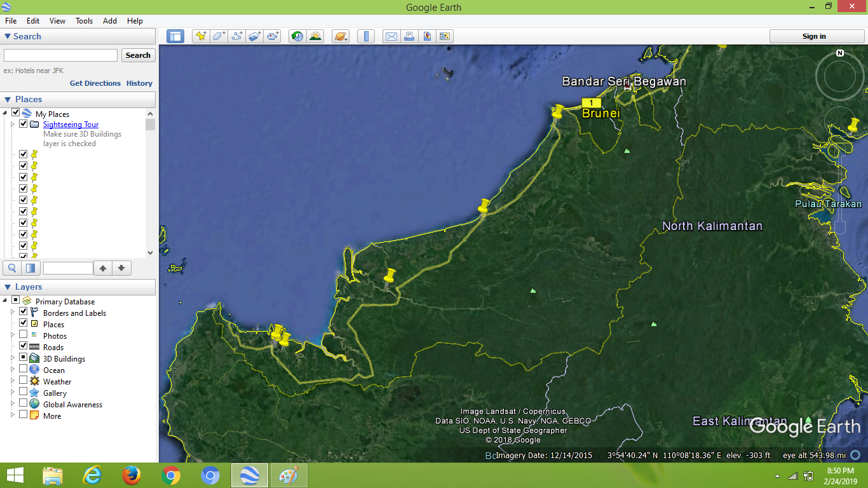Viewport: 868px width, 488px height.
Task: Open the View menu
Action: click(x=57, y=21)
